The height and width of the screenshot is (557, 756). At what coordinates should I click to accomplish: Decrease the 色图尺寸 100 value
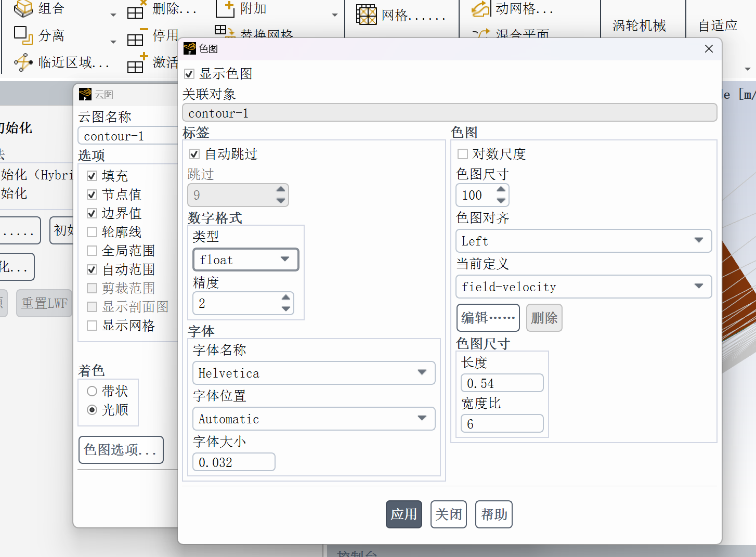(x=501, y=200)
